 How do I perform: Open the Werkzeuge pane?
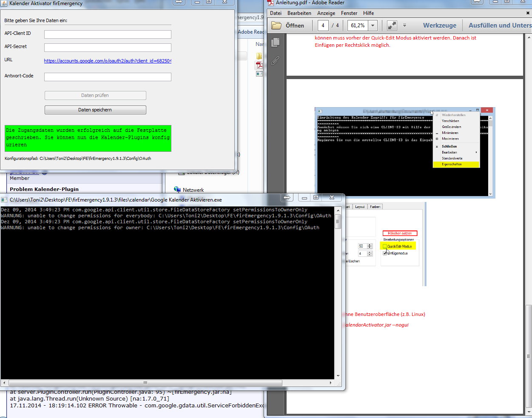[439, 26]
